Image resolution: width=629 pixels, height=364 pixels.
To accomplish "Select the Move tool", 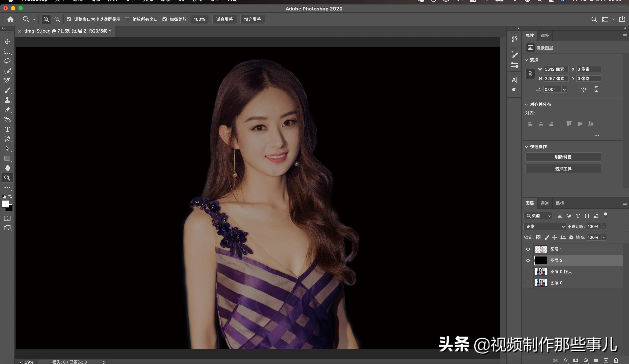I will (x=7, y=42).
